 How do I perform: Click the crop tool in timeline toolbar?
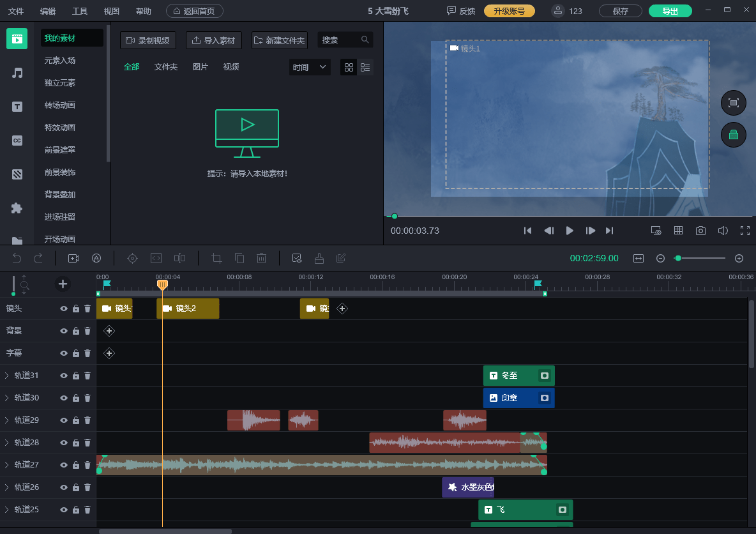coord(216,258)
